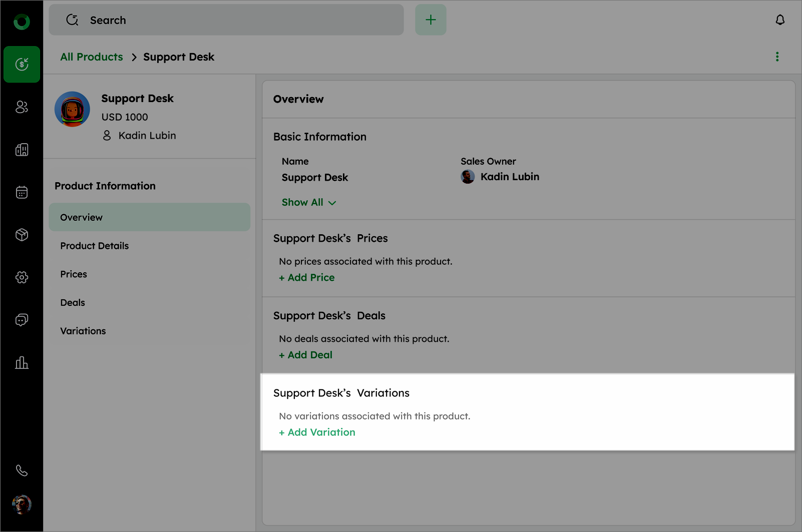Navigate back to All Products breadcrumb
This screenshot has height=532, width=802.
[x=92, y=57]
